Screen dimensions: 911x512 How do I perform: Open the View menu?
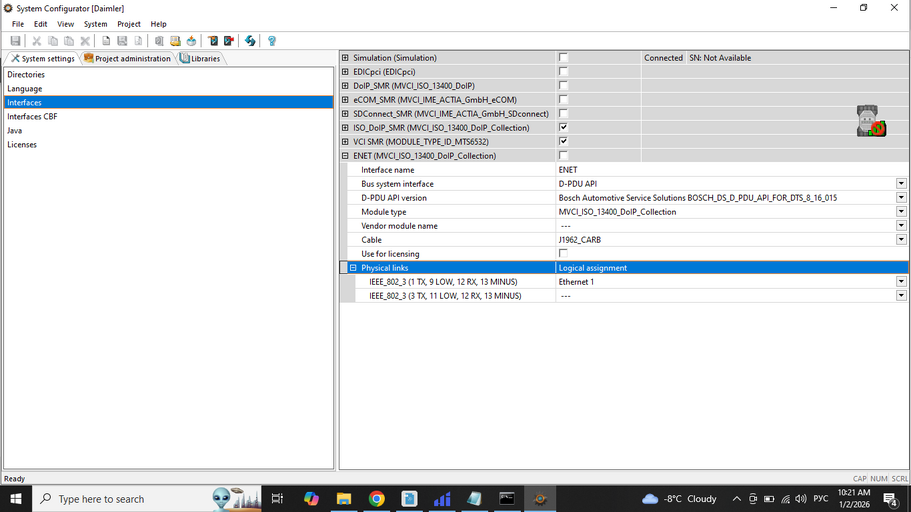coord(65,24)
